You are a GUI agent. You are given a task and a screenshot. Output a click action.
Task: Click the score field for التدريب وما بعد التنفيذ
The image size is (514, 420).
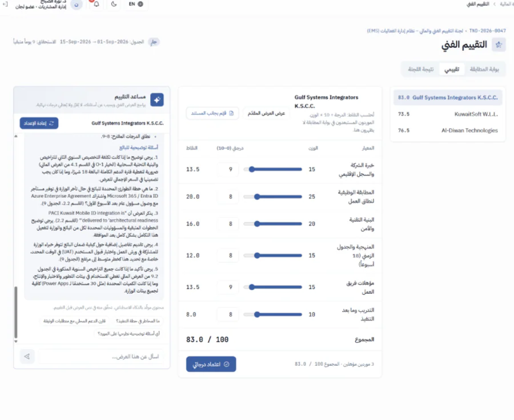point(228,314)
